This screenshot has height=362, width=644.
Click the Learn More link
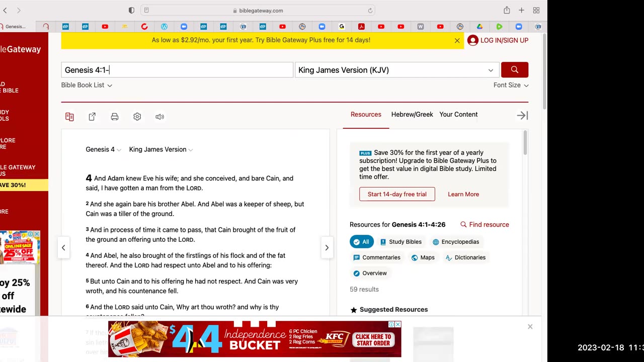tap(463, 194)
